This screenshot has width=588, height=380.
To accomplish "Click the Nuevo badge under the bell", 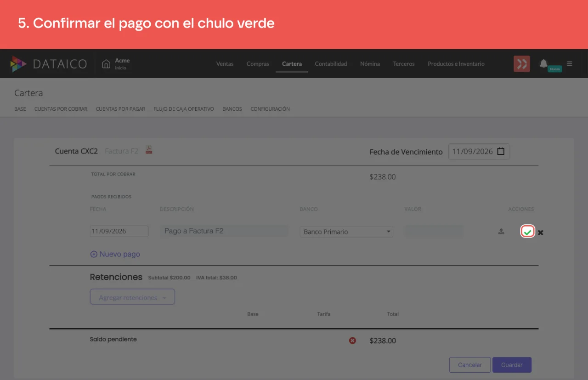I will tap(555, 69).
